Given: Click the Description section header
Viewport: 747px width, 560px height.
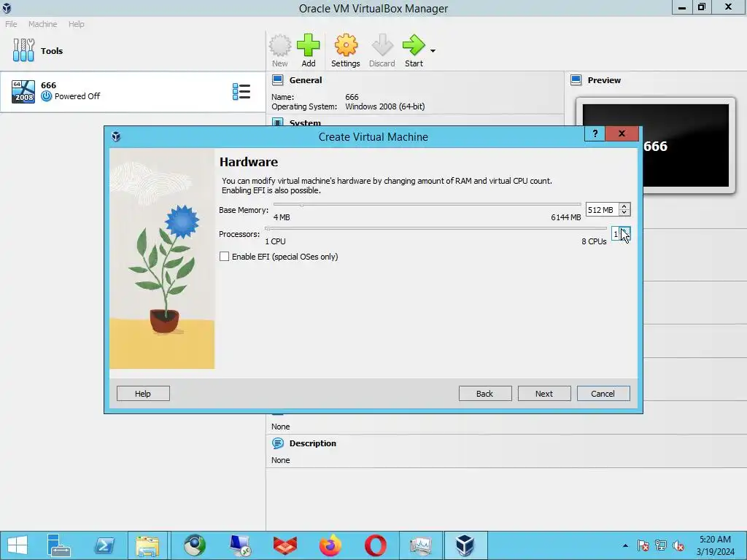Looking at the screenshot, I should coord(312,443).
